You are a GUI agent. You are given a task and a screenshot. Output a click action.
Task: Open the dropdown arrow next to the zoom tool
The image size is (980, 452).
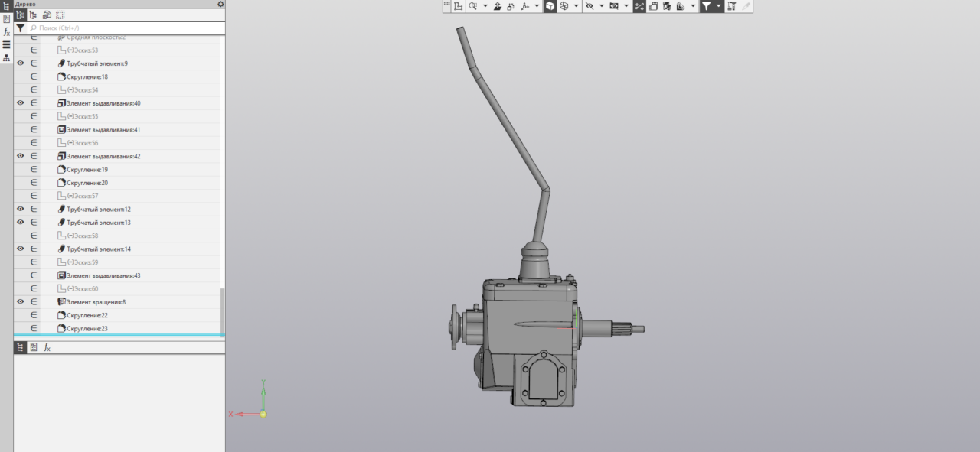click(485, 6)
